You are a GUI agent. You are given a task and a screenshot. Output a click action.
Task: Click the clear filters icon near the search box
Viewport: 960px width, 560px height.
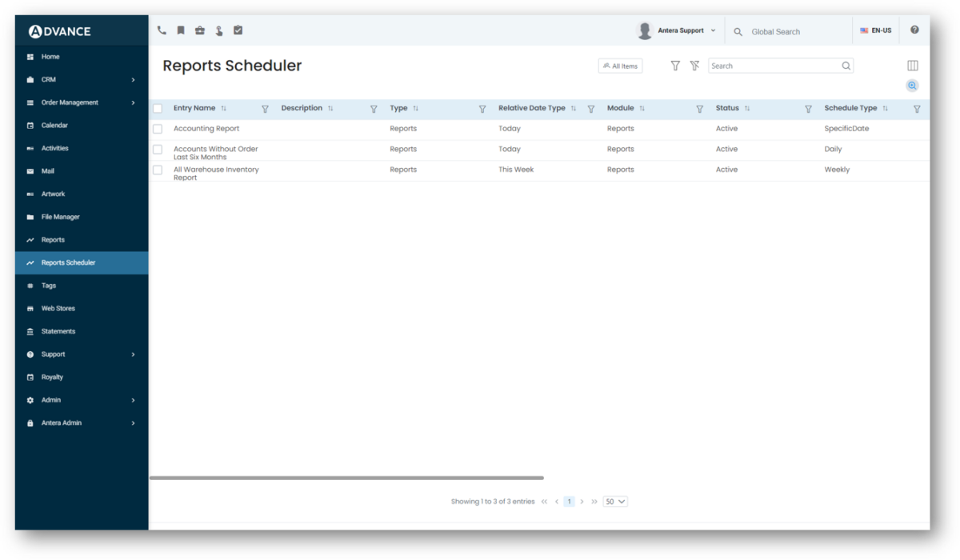pos(694,66)
